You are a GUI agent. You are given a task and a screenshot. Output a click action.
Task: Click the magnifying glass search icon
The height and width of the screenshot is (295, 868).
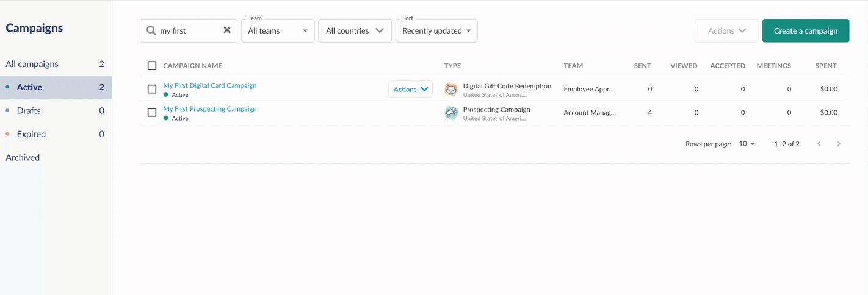point(151,30)
